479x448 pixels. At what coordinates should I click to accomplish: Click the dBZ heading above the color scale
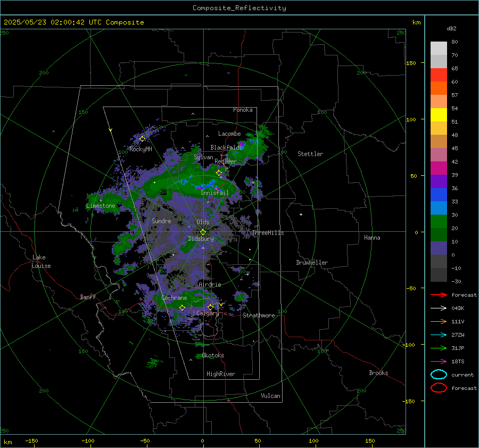tap(451, 28)
